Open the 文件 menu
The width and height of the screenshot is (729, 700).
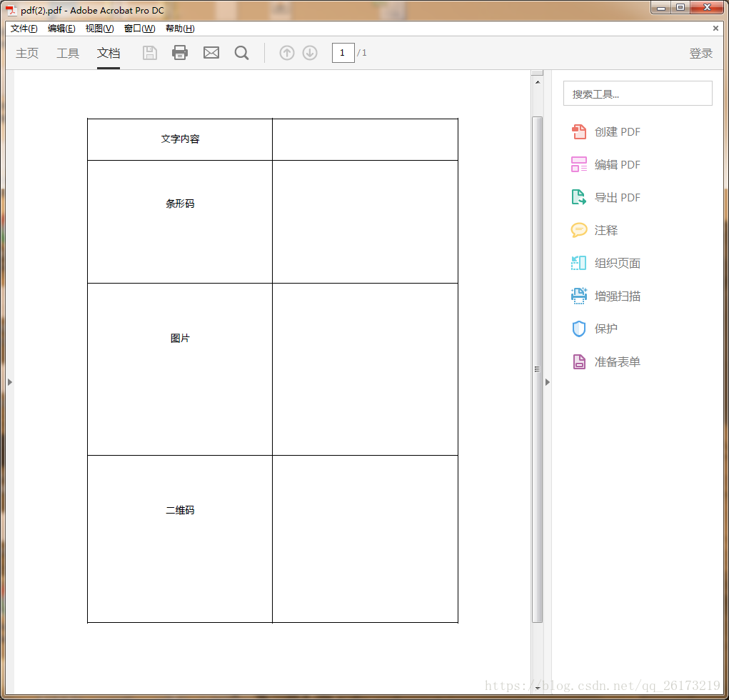click(22, 28)
